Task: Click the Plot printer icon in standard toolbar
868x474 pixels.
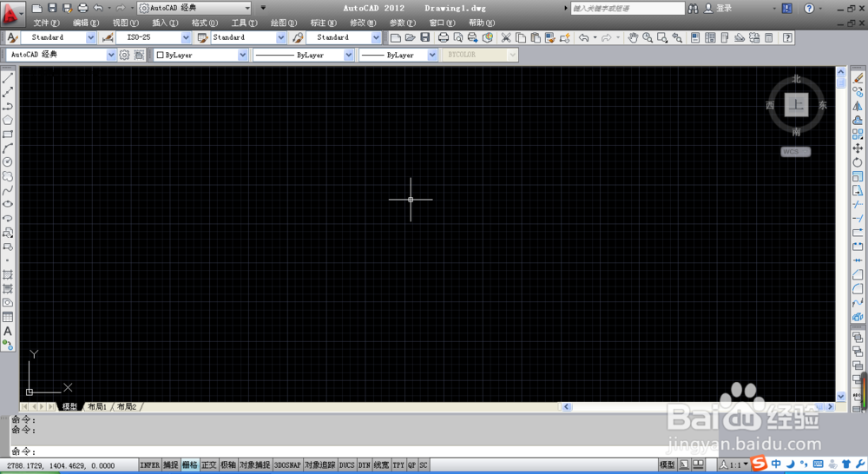Action: pyautogui.click(x=444, y=37)
